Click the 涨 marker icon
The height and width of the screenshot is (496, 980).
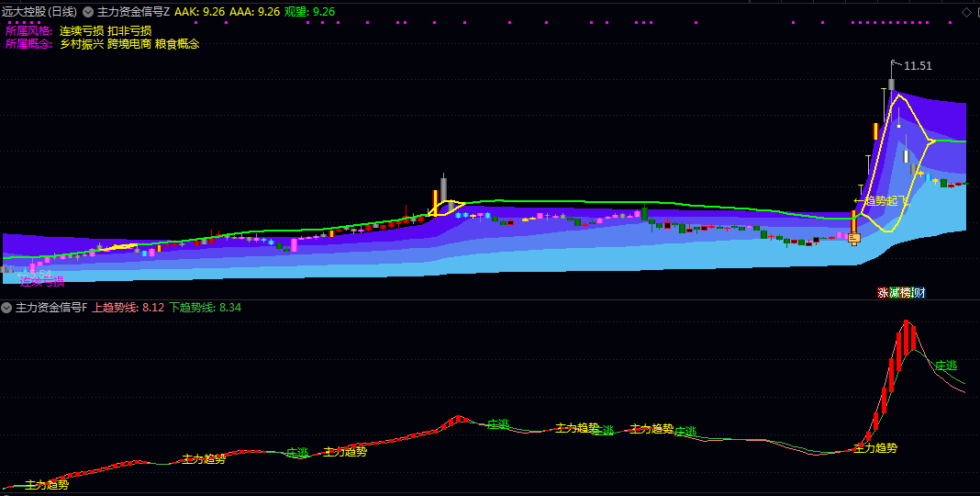coord(883,293)
